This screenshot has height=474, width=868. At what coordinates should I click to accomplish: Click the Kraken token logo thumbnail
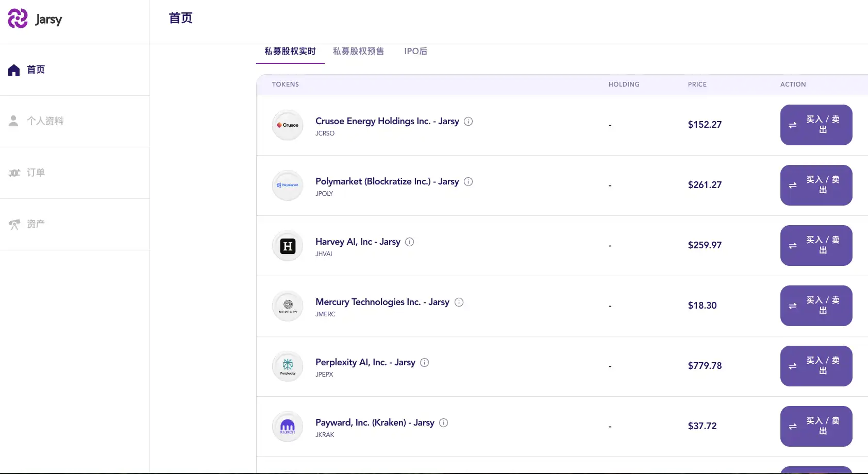[x=288, y=427]
